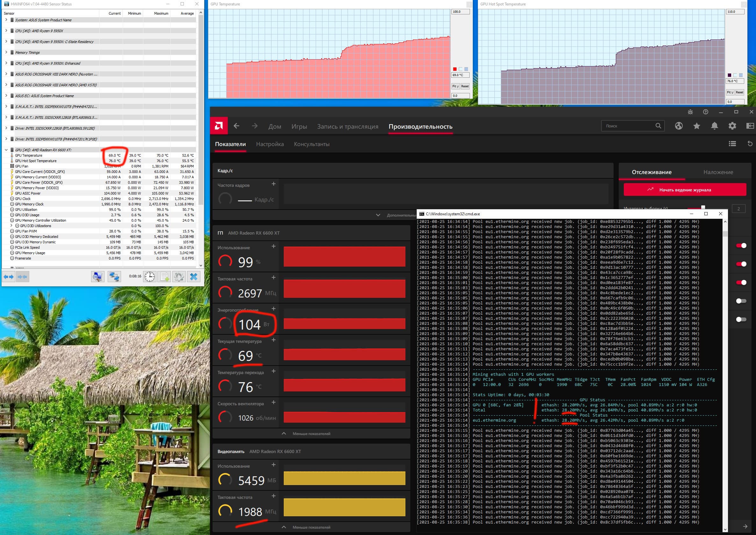Click Начать ведение журнала button
Image resolution: width=756 pixels, height=535 pixels.
pyautogui.click(x=685, y=190)
